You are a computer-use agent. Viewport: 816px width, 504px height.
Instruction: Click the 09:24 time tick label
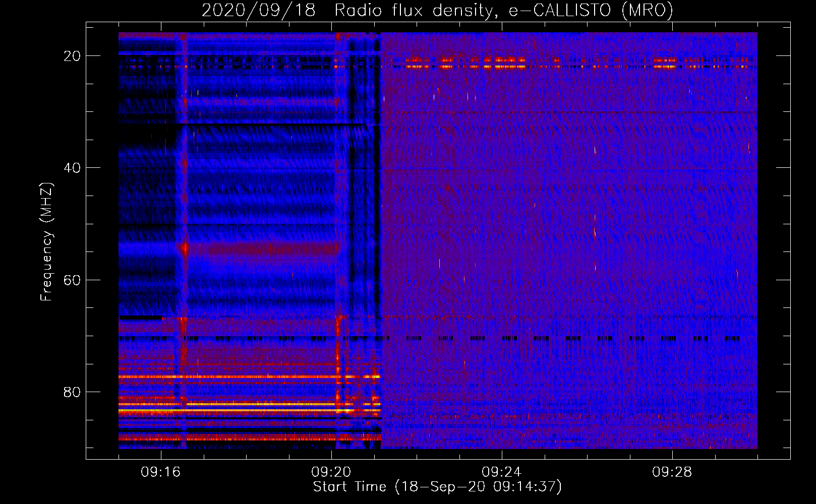(502, 472)
